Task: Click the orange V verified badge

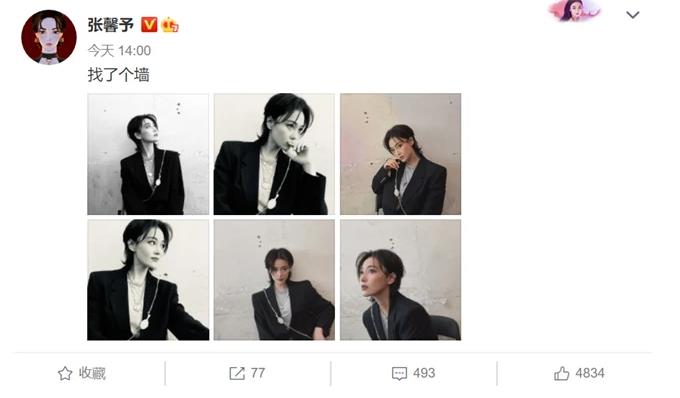Action: 149,25
